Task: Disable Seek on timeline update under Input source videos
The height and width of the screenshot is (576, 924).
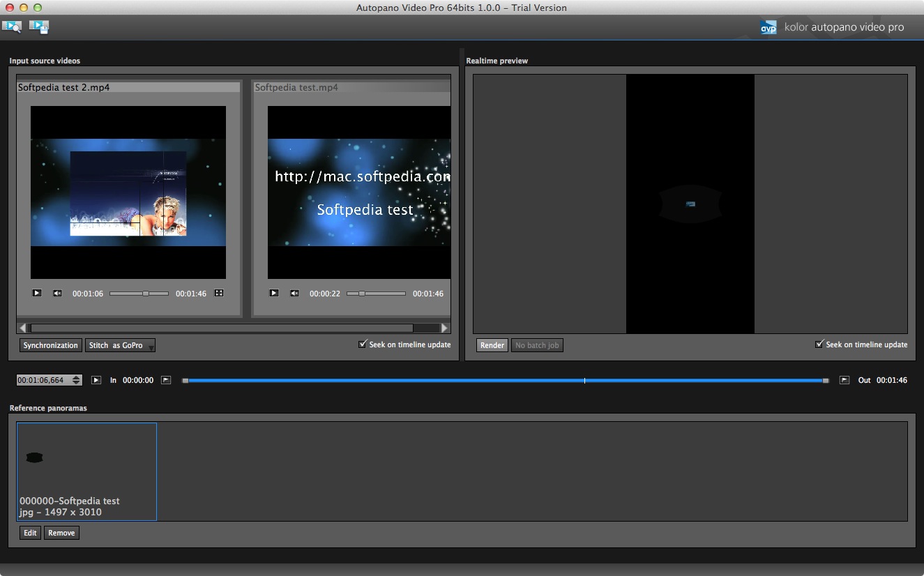Action: click(363, 344)
